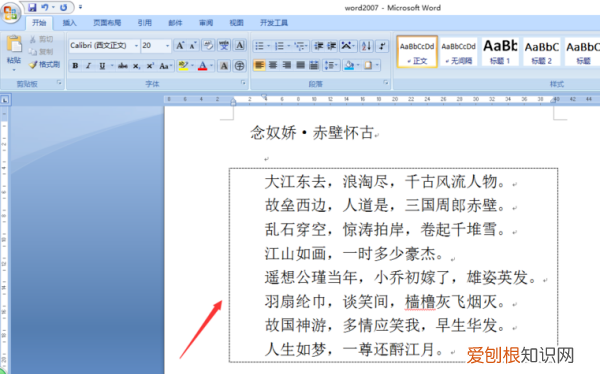The image size is (600, 374).
Task: Click the decrease indent icon
Action: pyautogui.click(x=318, y=46)
